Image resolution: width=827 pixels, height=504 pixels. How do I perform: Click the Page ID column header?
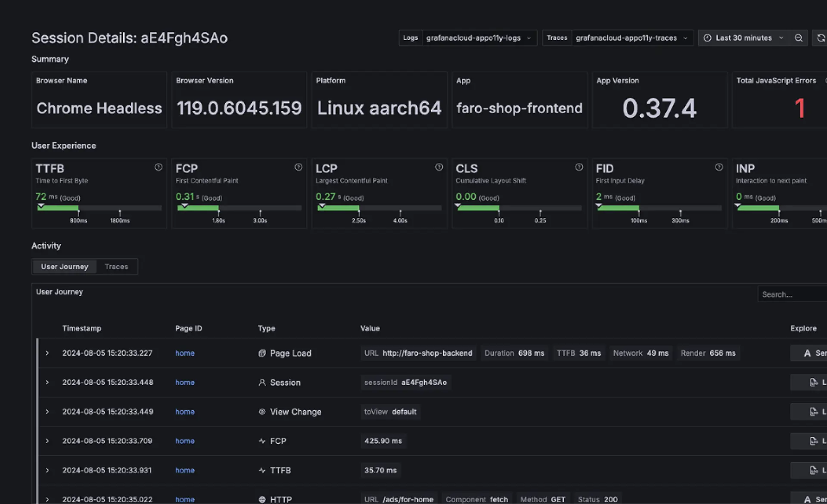(x=188, y=328)
